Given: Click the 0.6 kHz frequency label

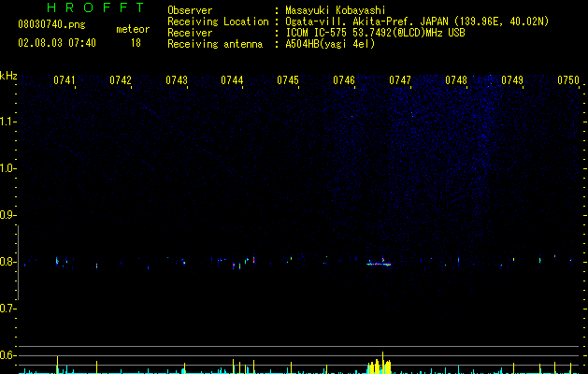Looking at the screenshot, I should [7, 355].
